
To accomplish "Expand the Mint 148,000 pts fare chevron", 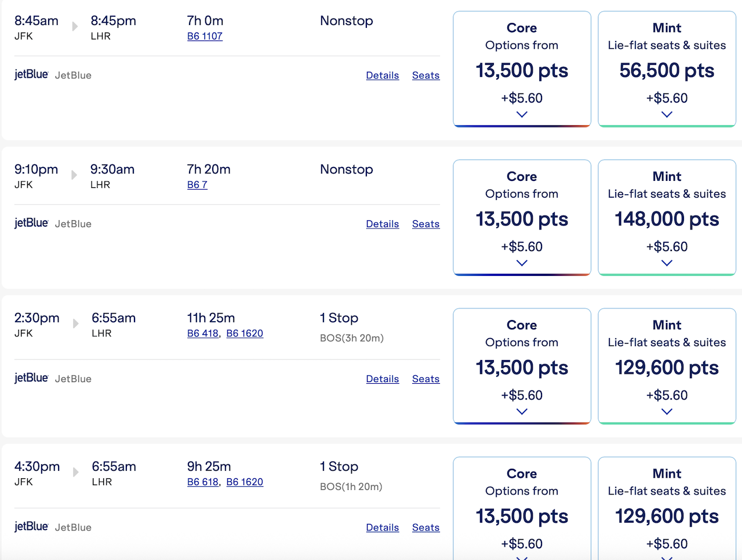I will coord(667,263).
